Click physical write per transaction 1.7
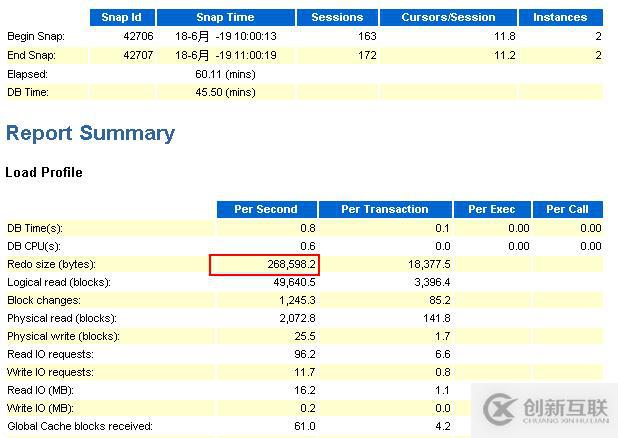 pyautogui.click(x=443, y=336)
